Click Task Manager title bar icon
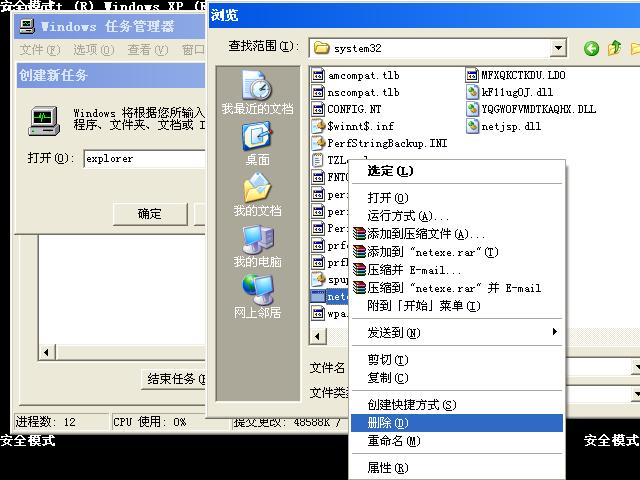 27,27
